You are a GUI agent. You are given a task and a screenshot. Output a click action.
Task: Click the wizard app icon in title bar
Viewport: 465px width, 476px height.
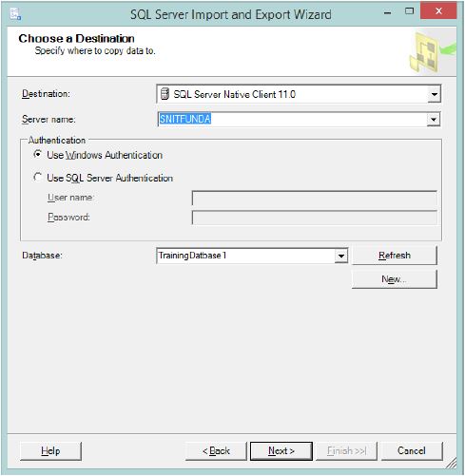pos(15,14)
